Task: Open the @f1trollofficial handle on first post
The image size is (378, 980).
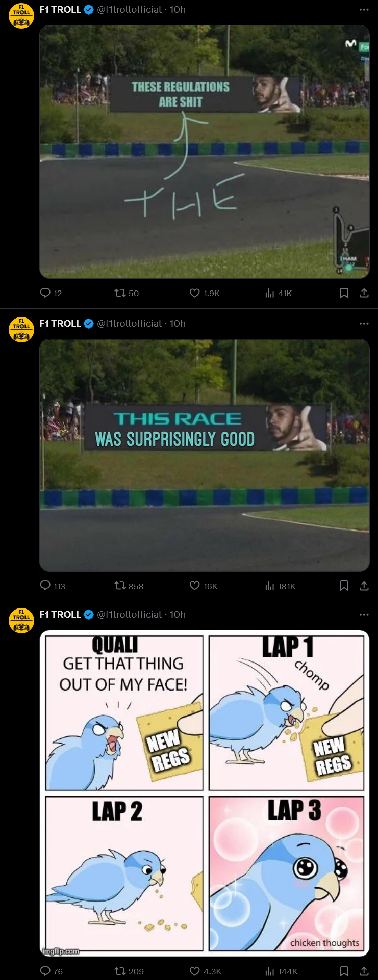Action: pos(129,10)
